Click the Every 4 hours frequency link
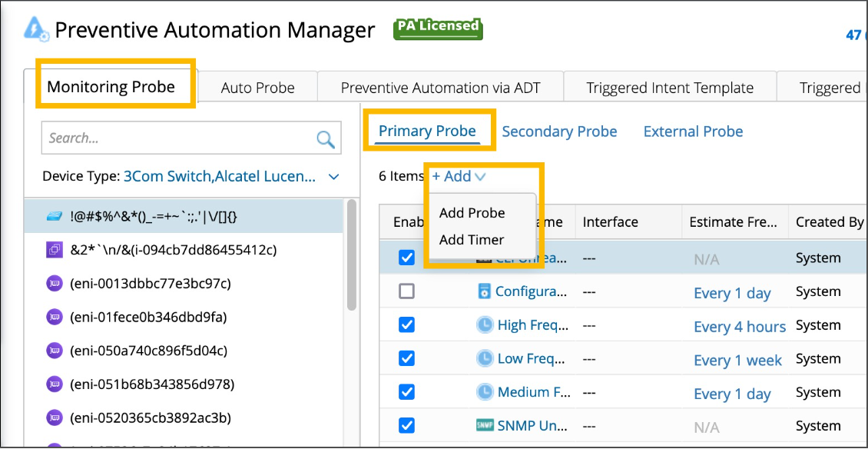Viewport: 868px width, 449px height. [739, 327]
